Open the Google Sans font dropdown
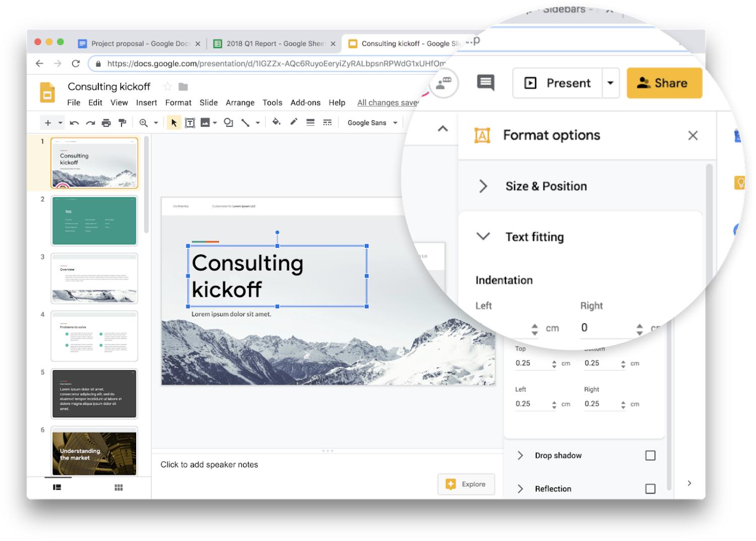 coord(372,123)
